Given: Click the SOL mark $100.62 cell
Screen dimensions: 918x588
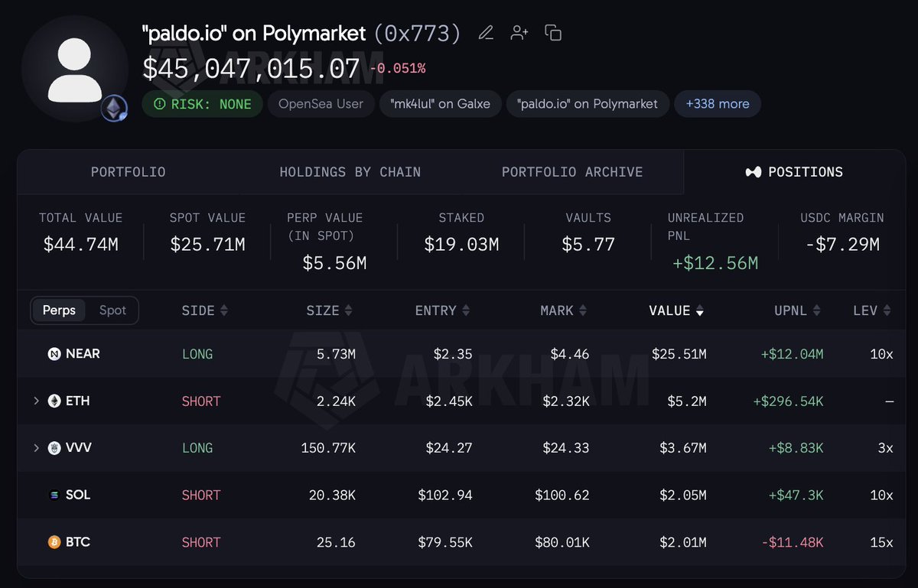Looking at the screenshot, I should tap(562, 495).
